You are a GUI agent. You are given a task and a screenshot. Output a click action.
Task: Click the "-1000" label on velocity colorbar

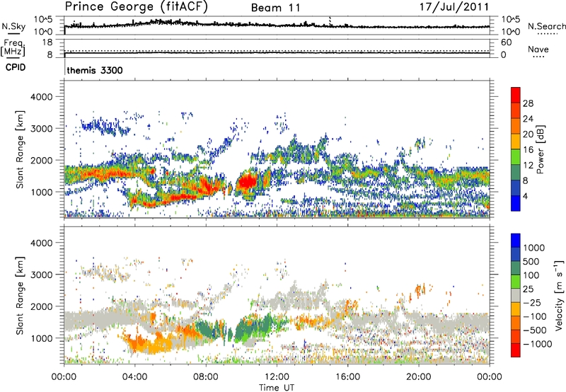click(x=538, y=344)
